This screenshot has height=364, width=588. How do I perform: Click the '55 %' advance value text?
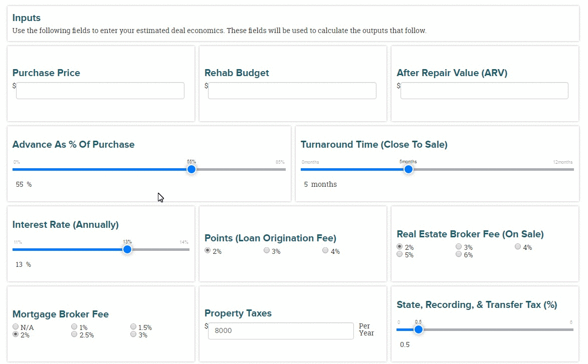click(24, 184)
